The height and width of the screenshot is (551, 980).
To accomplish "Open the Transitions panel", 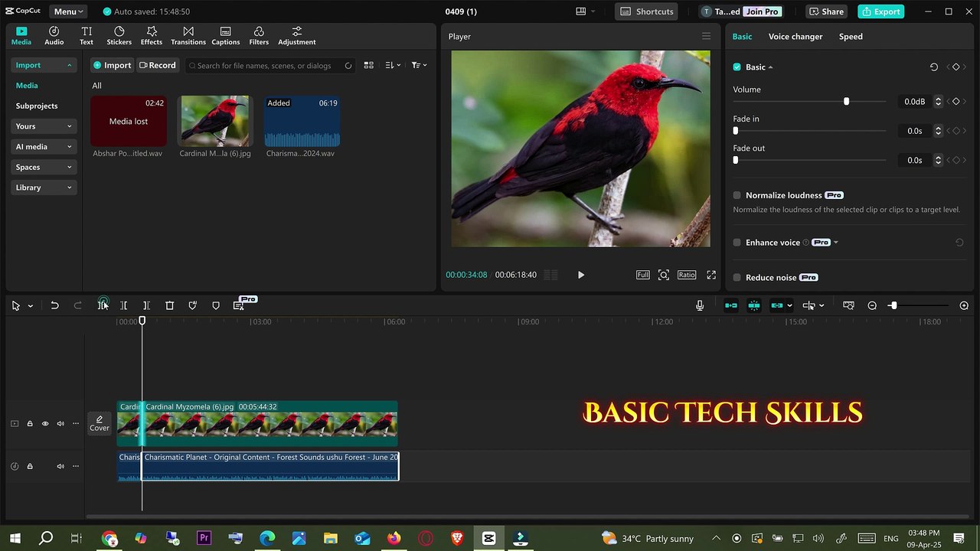I will tap(188, 35).
